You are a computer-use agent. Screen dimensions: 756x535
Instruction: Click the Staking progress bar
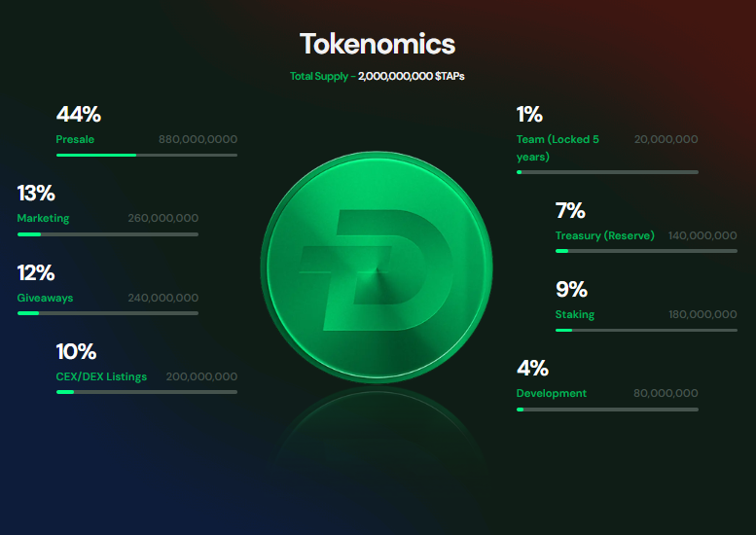[x=646, y=330]
